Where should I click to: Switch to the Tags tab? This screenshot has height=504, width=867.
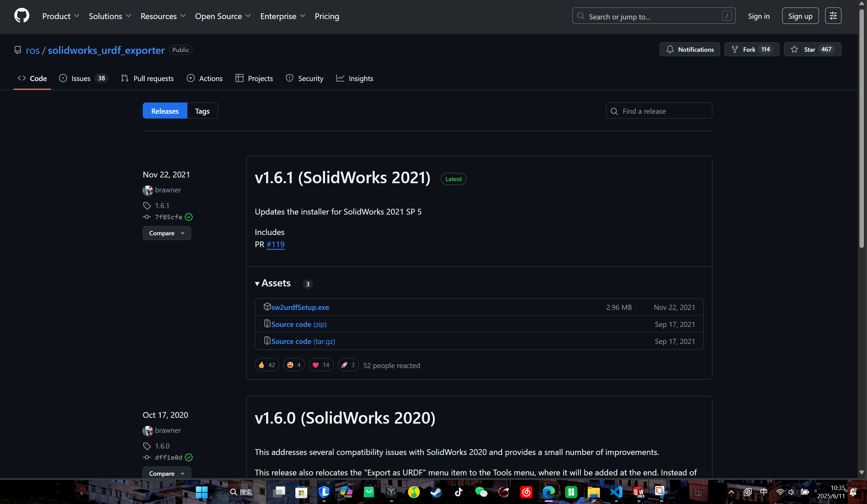(202, 111)
